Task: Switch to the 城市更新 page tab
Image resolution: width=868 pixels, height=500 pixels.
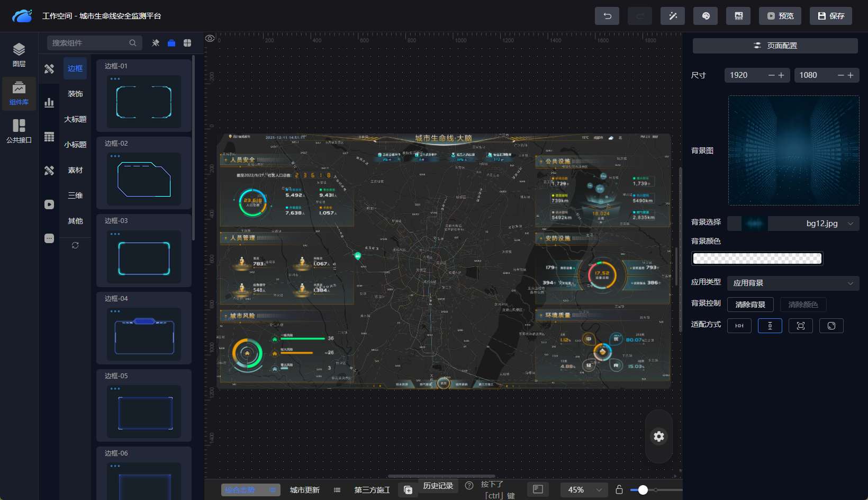Action: pyautogui.click(x=305, y=490)
